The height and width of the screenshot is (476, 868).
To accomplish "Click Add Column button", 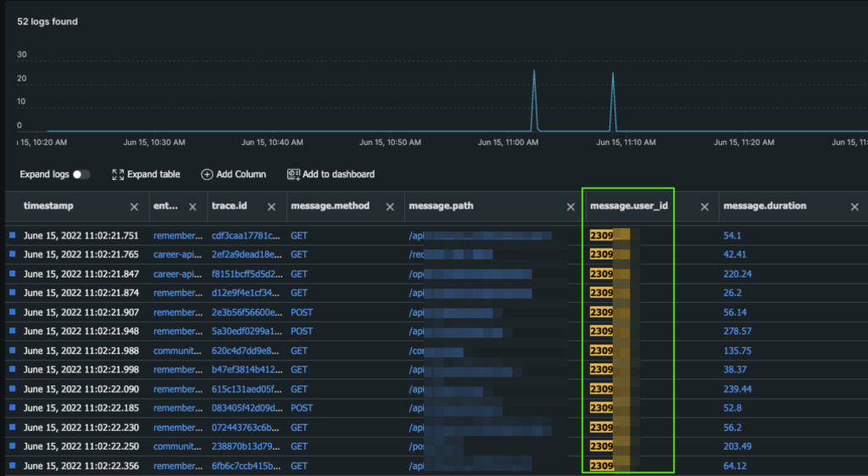I will pos(234,175).
